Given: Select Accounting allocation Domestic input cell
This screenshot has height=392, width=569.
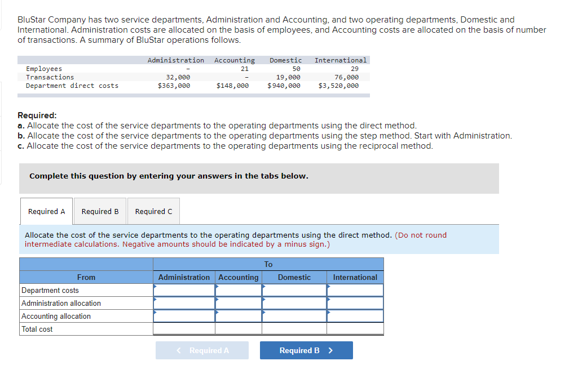Looking at the screenshot, I should click(294, 317).
